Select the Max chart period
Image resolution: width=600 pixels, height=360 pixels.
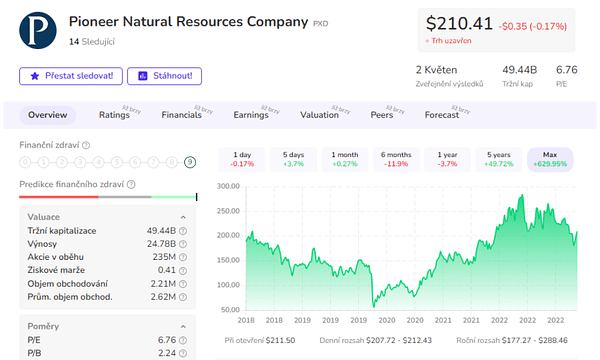[x=550, y=160]
